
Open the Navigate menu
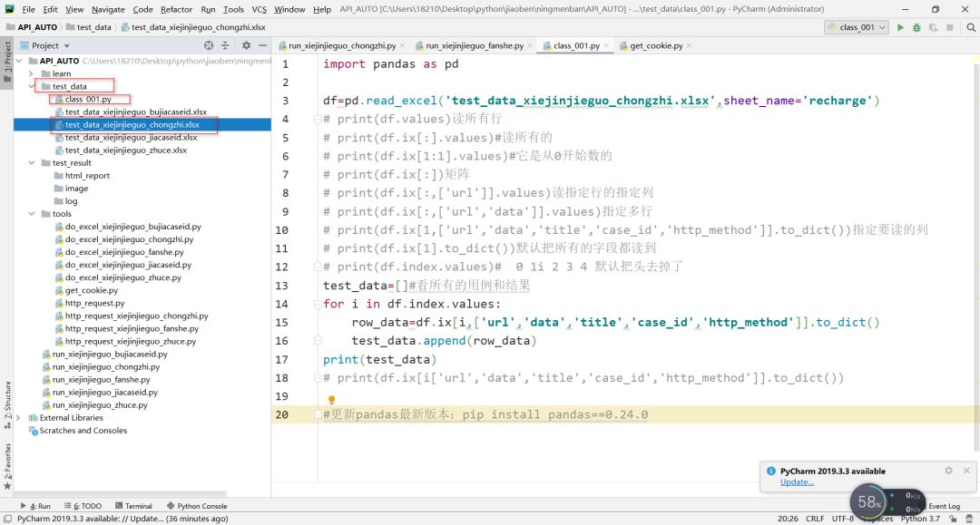[108, 9]
